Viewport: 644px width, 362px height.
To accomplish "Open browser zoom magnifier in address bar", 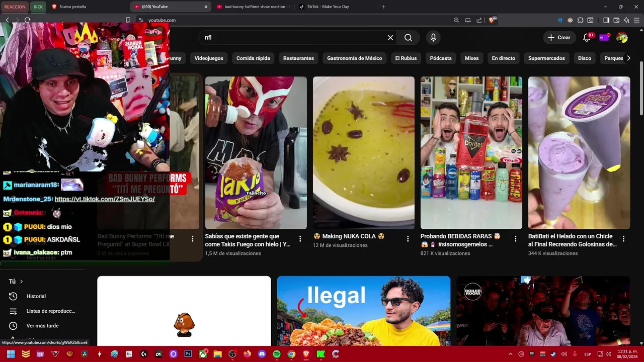I will (x=456, y=20).
